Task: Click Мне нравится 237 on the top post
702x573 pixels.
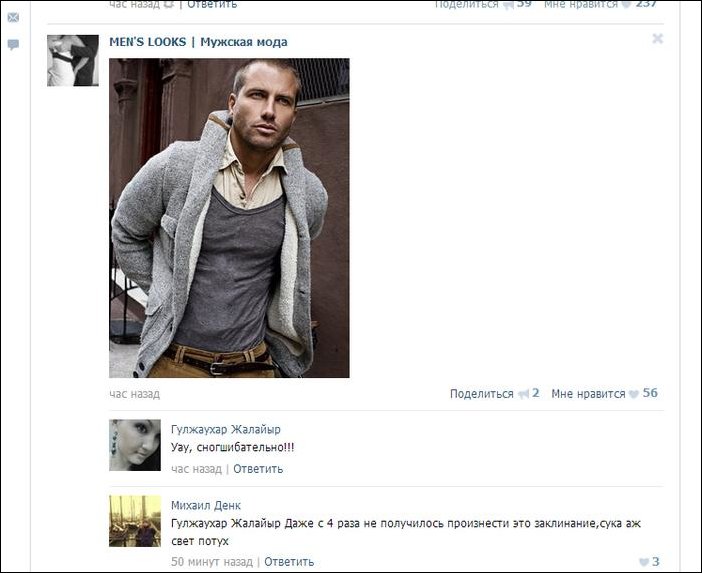Action: [x=600, y=4]
